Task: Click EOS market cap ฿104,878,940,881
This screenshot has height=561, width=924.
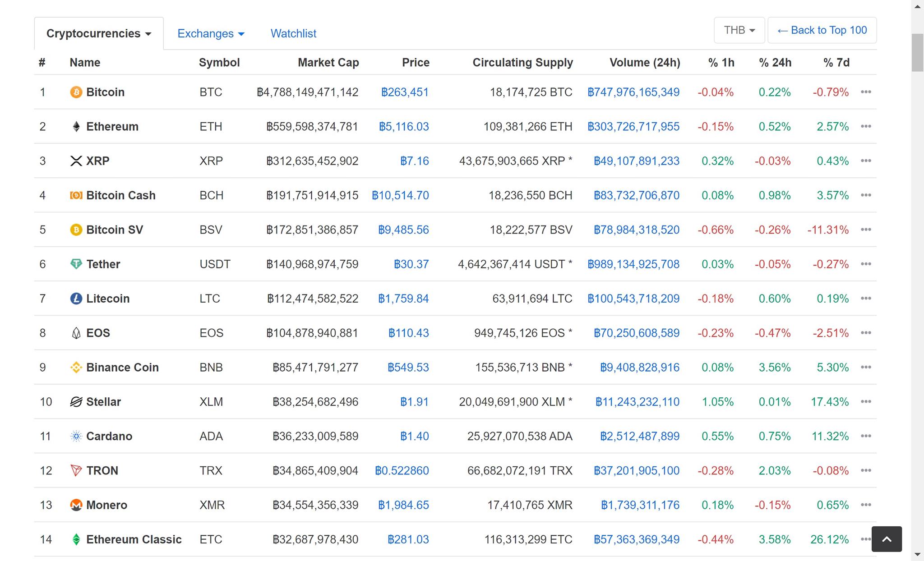Action: [x=312, y=333]
